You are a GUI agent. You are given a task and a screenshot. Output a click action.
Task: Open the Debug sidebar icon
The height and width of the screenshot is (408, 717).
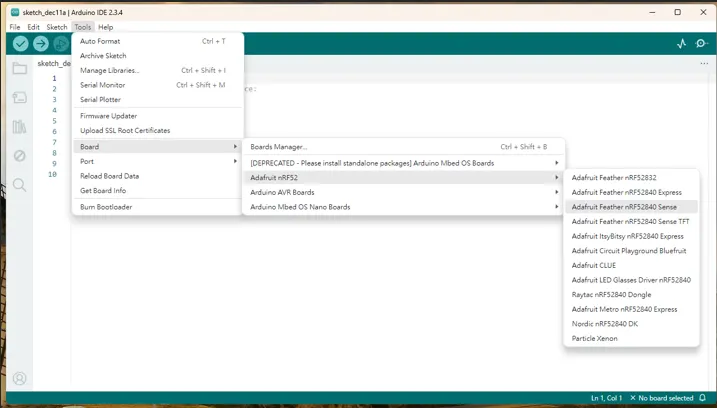click(x=19, y=156)
